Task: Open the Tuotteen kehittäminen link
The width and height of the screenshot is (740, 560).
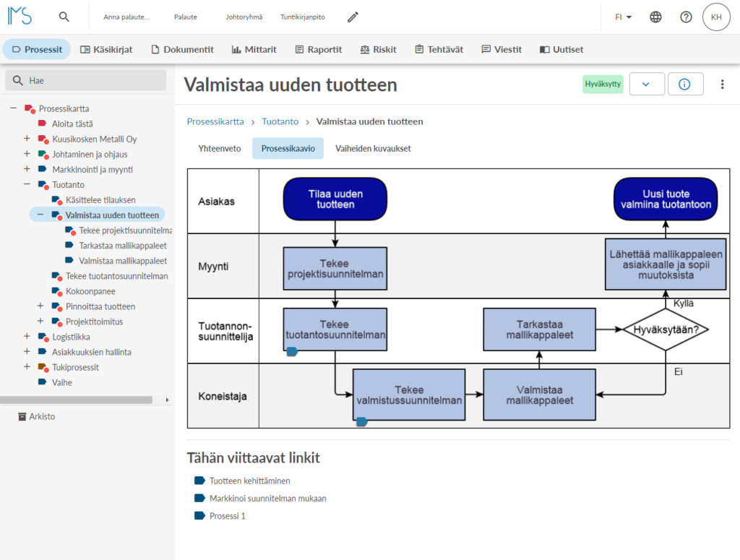Action: pyautogui.click(x=249, y=481)
